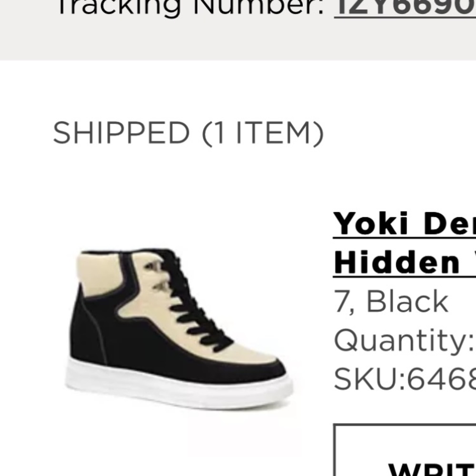Open the Yoki product title link
476x476 pixels.
(404, 243)
